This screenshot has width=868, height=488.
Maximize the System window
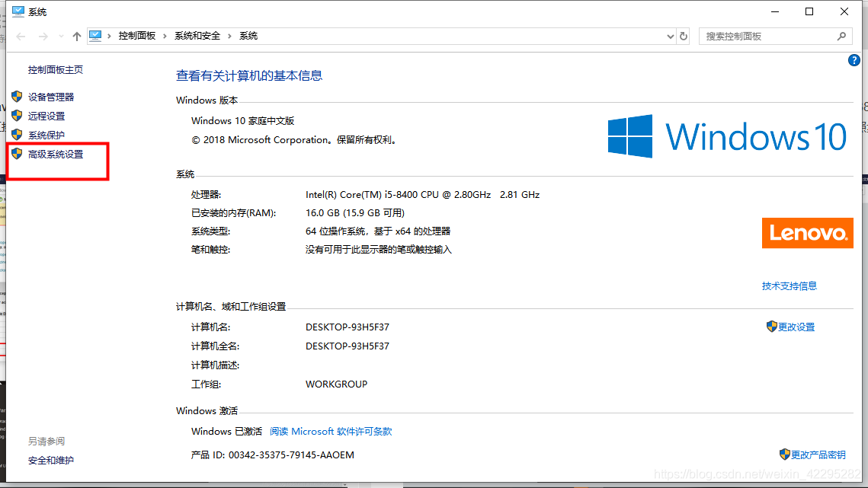809,11
